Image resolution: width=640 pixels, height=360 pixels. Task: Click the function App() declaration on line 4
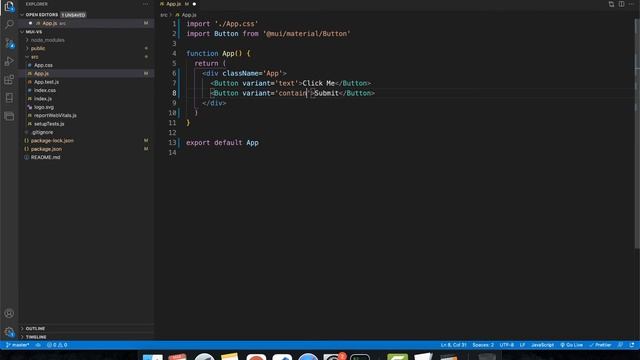[218, 53]
